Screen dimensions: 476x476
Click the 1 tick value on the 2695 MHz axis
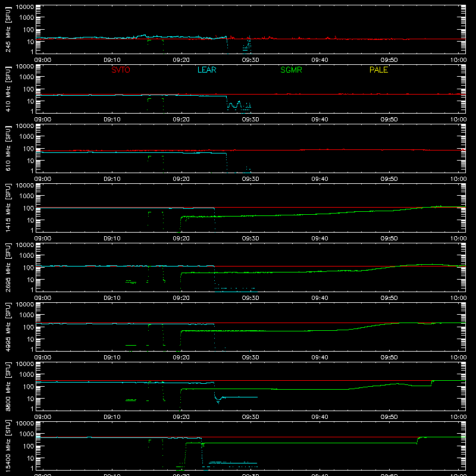(x=32, y=290)
